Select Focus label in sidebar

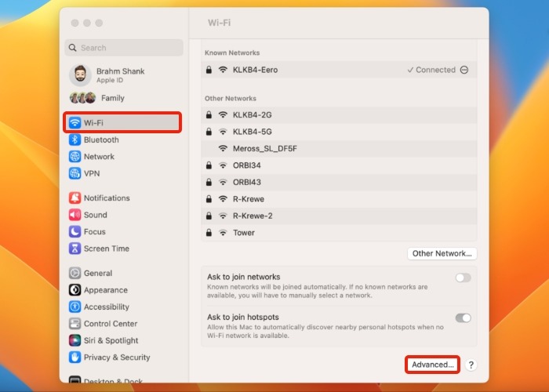coord(95,231)
